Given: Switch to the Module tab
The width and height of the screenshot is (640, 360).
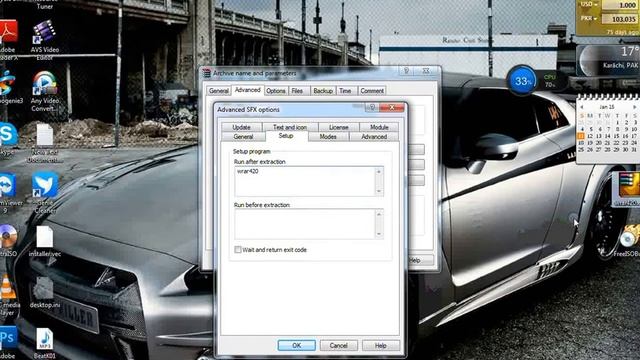Looking at the screenshot, I should (x=379, y=127).
